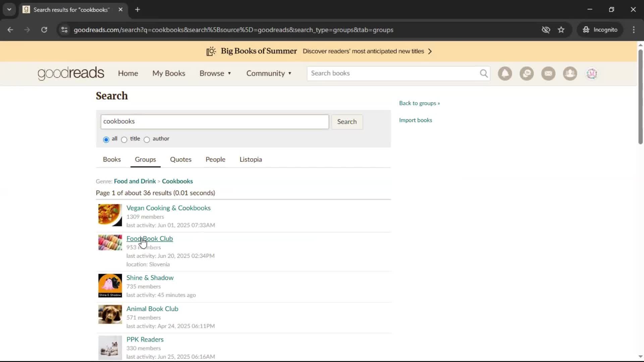View site information icon in address bar
This screenshot has width=644, height=362.
[64, 30]
